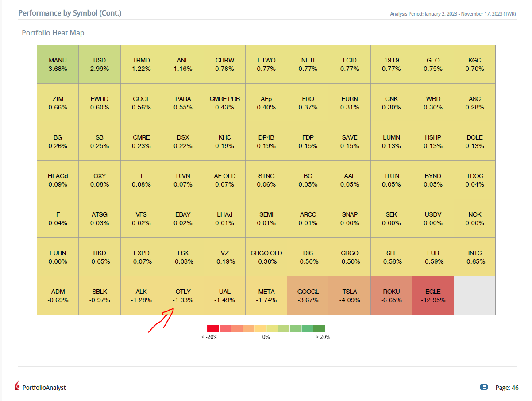Screen dimensions: 532x401
Task: Click the AAL 0.05% cell
Action: [x=350, y=180]
